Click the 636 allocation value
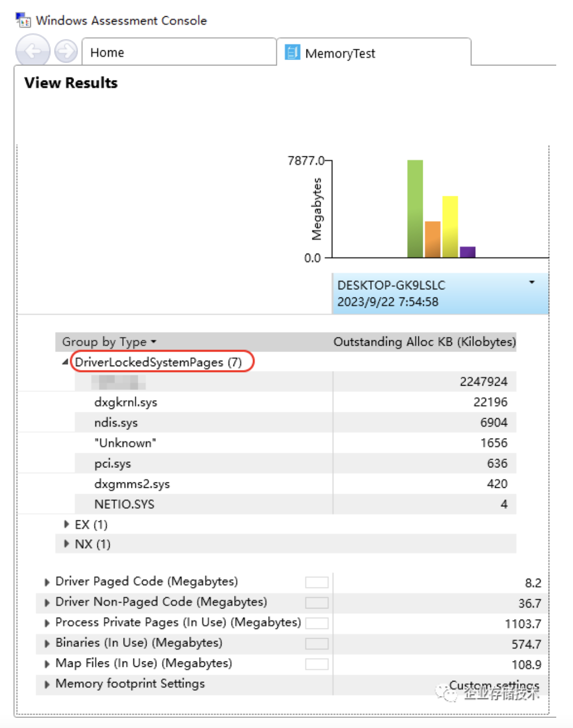The height and width of the screenshot is (728, 573). 497,464
